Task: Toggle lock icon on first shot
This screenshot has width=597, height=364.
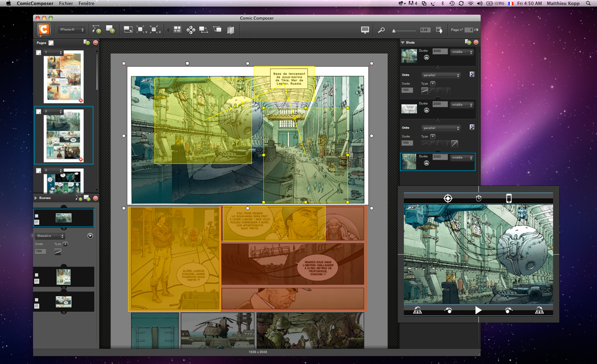Action: [426, 57]
